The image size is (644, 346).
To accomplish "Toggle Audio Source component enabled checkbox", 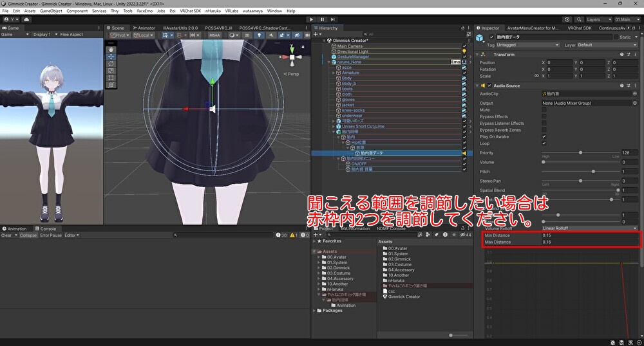I will (489, 86).
